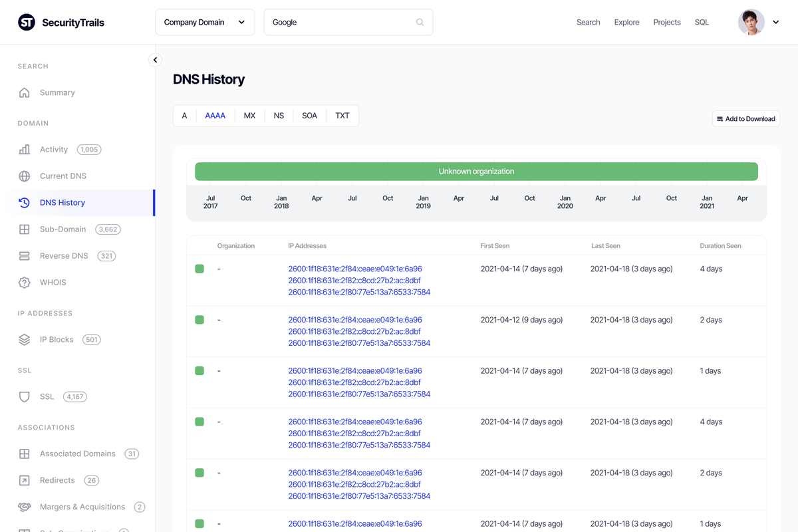Click the Sub-Domain grid icon

[25, 229]
